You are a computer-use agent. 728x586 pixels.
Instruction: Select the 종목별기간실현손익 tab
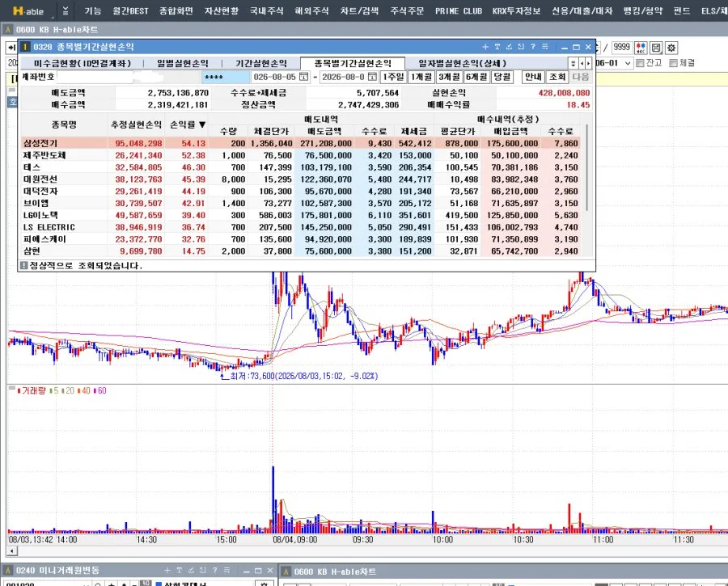pos(353,63)
